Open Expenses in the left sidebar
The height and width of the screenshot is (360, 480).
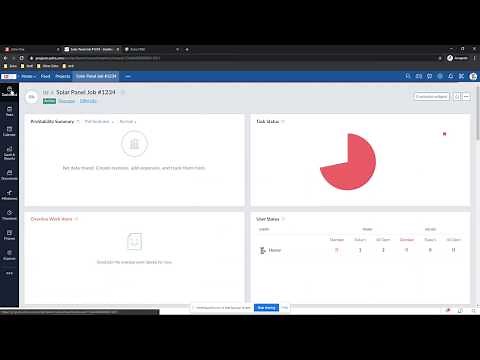9,255
